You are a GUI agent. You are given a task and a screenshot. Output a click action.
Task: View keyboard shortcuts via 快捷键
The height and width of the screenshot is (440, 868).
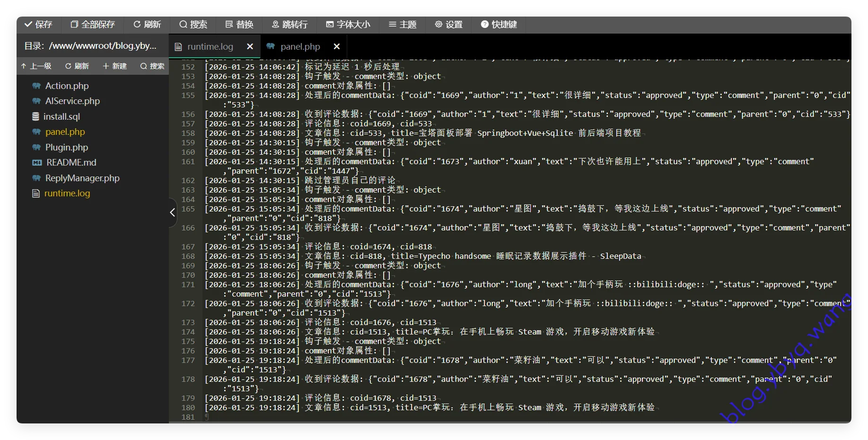[x=499, y=25]
